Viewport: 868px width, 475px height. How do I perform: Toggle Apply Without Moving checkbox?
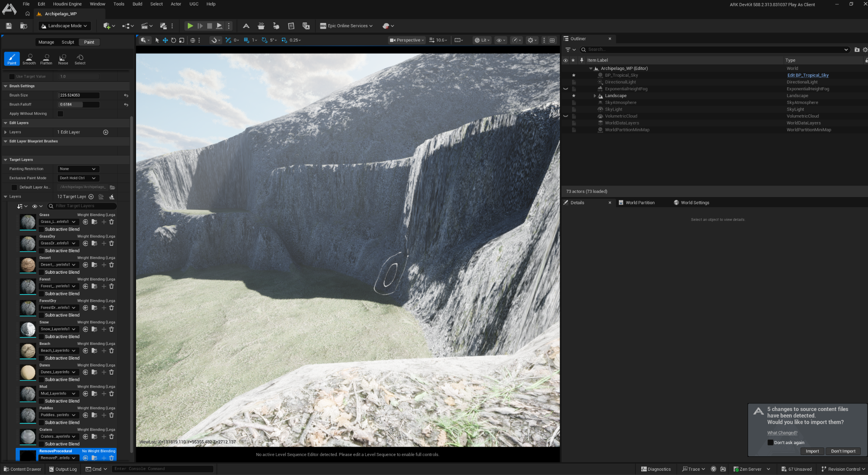[60, 114]
